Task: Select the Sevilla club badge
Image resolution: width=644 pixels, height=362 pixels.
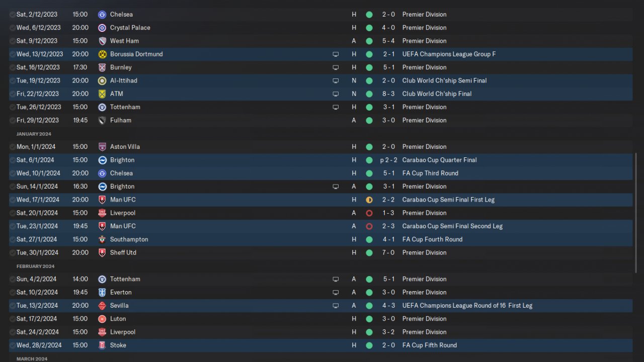Action: pyautogui.click(x=102, y=306)
